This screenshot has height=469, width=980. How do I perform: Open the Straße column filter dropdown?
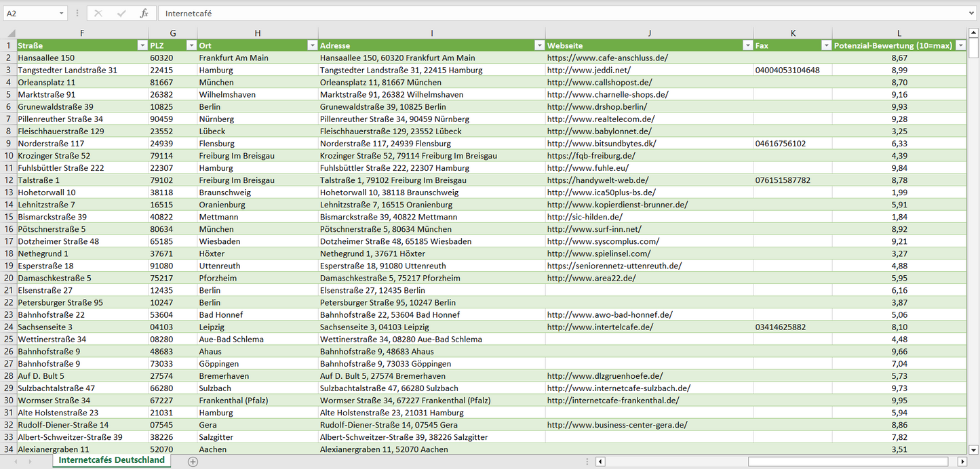(142, 45)
